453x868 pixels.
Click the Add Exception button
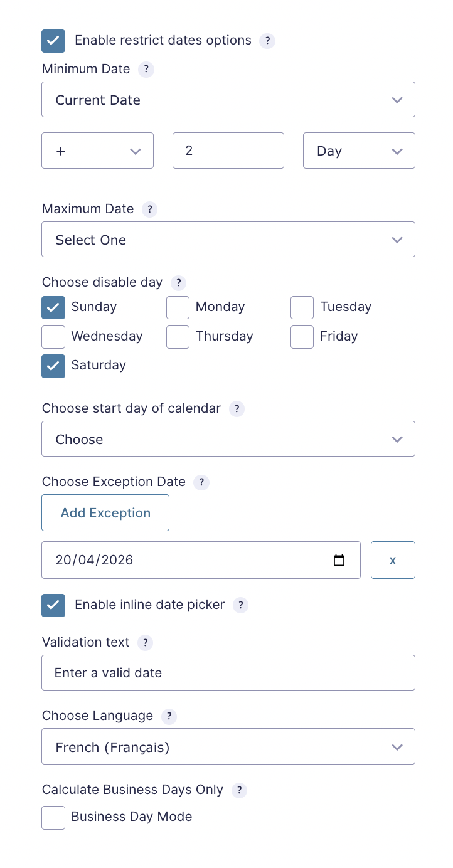105,512
